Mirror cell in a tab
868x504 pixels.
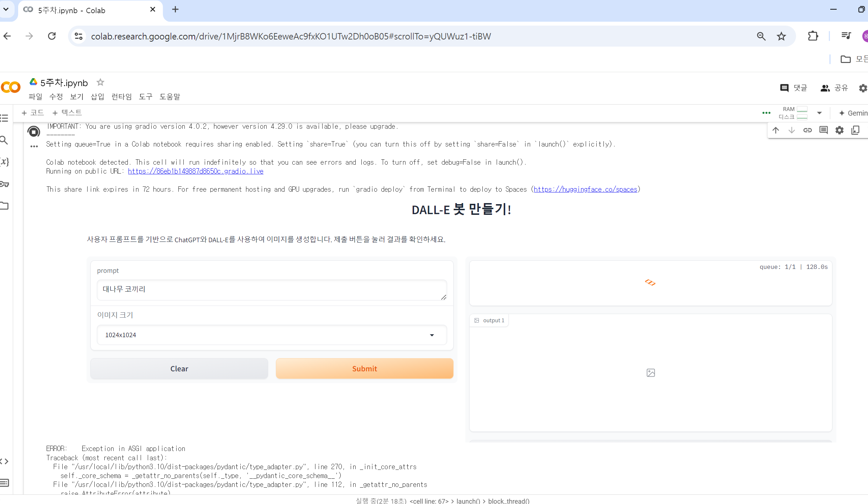pyautogui.click(x=855, y=130)
